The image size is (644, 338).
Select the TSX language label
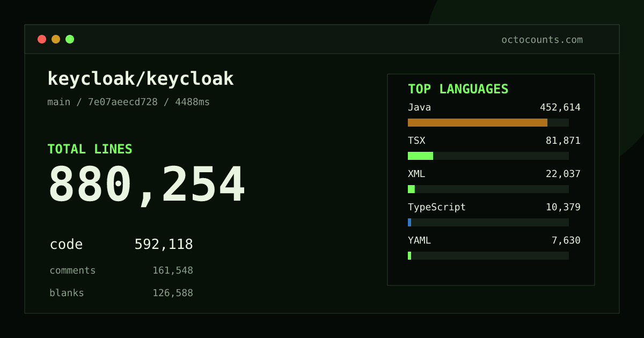click(416, 141)
